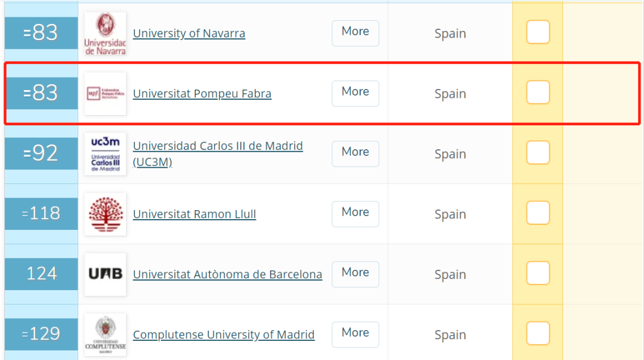Tick the compare checkbox for Universidad Carlos III
The height and width of the screenshot is (360, 644).
click(x=538, y=152)
